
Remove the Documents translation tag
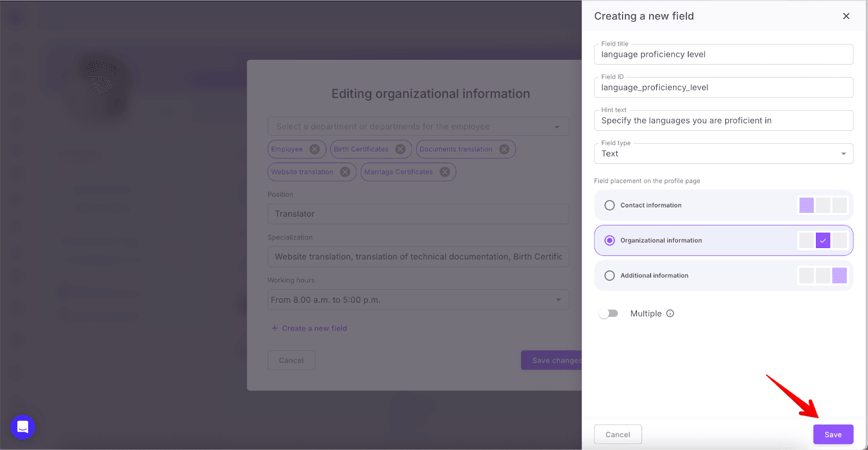point(505,149)
